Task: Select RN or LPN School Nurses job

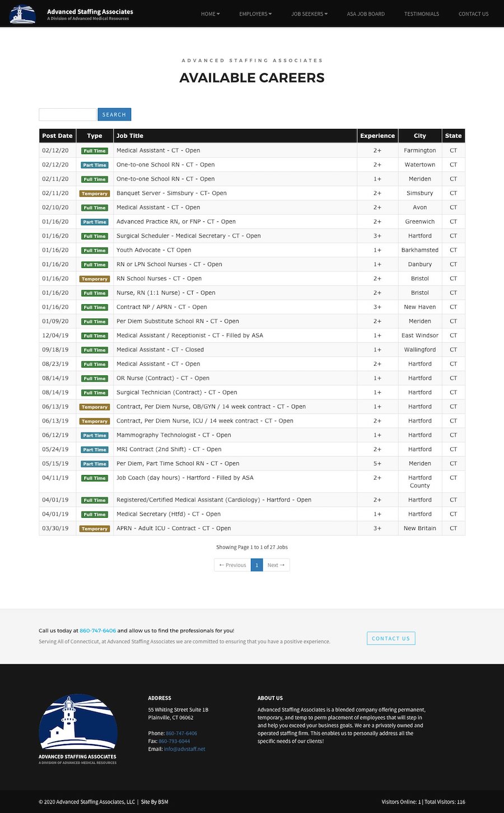Action: [x=169, y=264]
